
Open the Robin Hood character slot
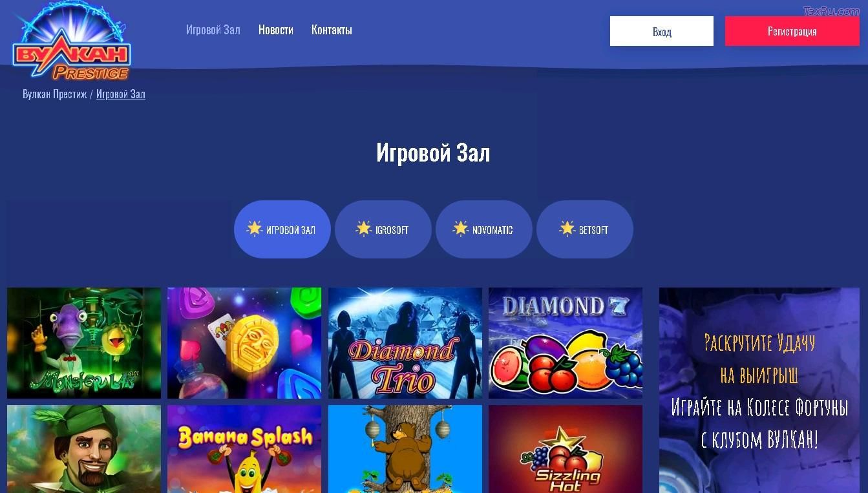pyautogui.click(x=84, y=449)
